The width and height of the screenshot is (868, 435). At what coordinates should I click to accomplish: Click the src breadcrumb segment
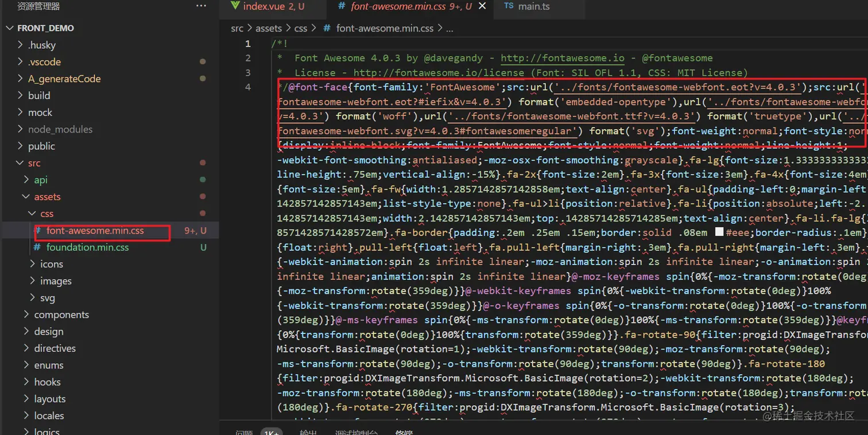click(x=237, y=28)
